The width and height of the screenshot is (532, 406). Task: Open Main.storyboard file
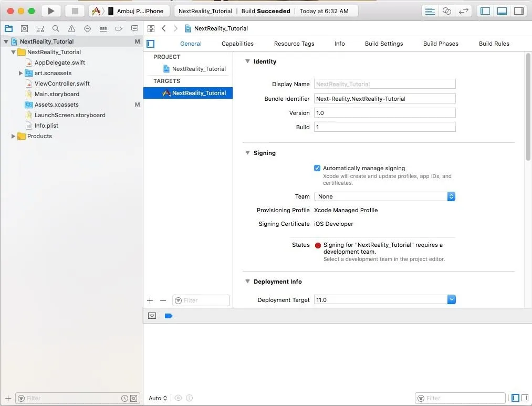click(57, 95)
